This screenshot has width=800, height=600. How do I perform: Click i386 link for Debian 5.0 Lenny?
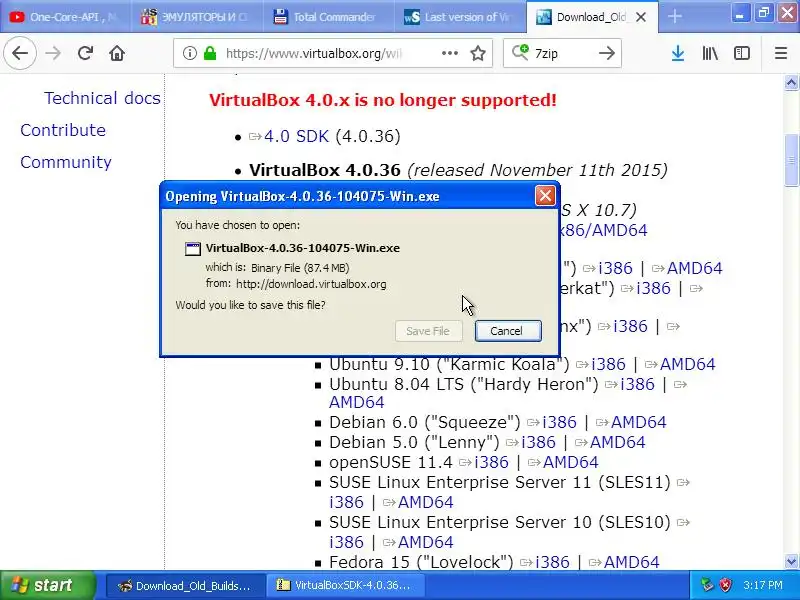pyautogui.click(x=538, y=442)
